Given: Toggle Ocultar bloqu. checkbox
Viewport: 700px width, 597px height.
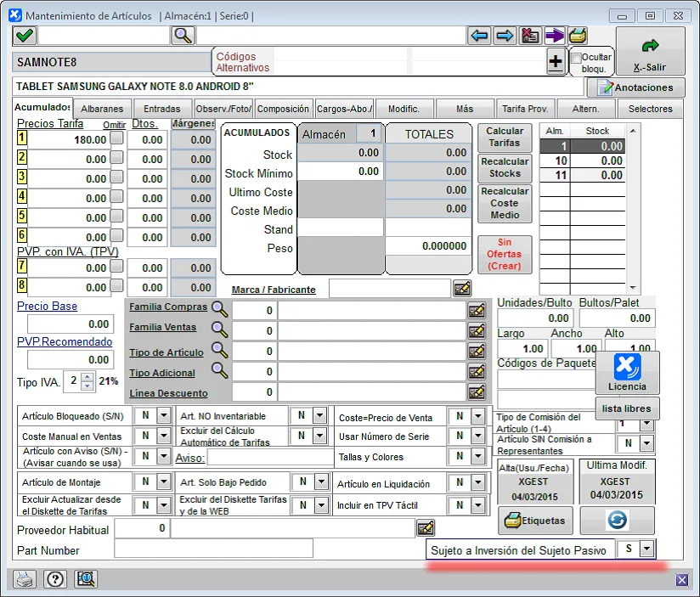Looking at the screenshot, I should click(x=577, y=58).
